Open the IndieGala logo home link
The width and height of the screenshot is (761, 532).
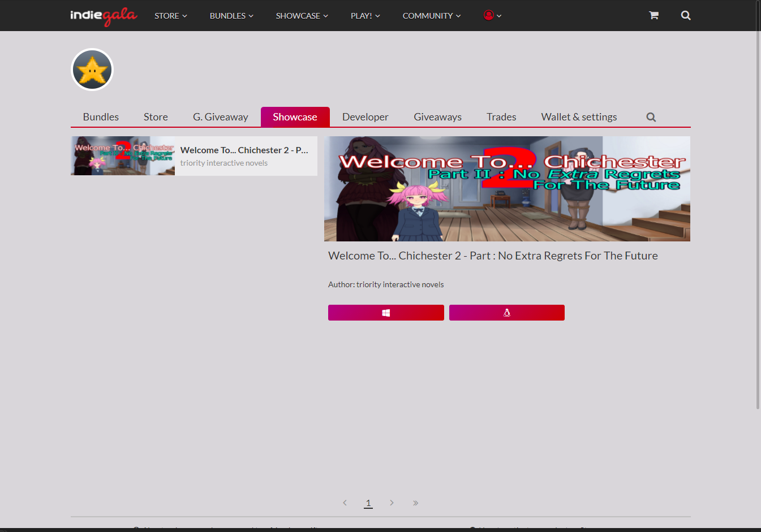pos(104,16)
